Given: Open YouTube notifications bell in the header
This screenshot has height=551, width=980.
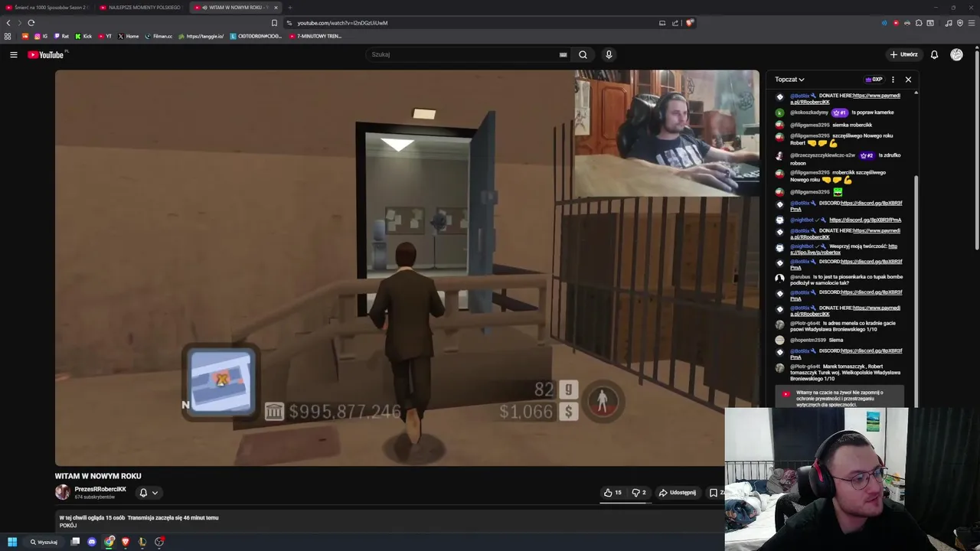Looking at the screenshot, I should coord(934,54).
